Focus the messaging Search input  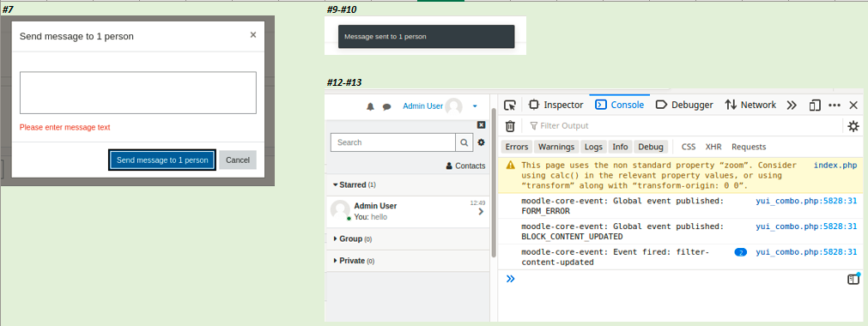[x=393, y=142]
